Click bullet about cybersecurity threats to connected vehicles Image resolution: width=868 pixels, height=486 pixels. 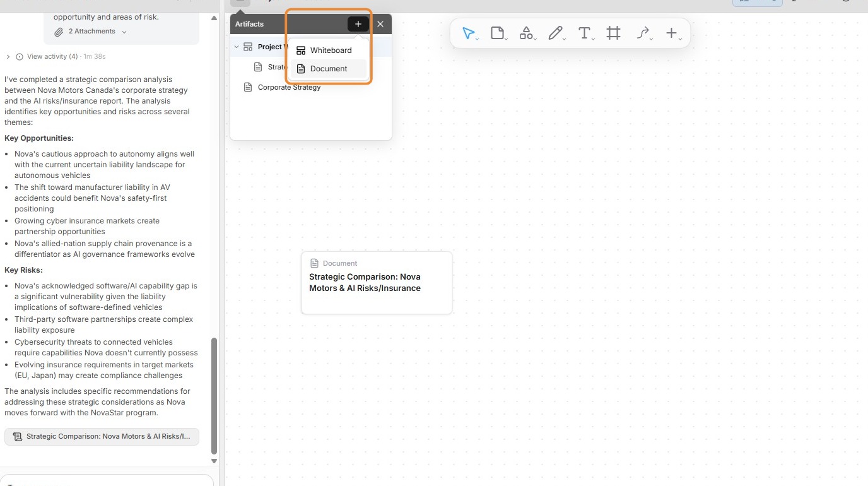tap(105, 347)
